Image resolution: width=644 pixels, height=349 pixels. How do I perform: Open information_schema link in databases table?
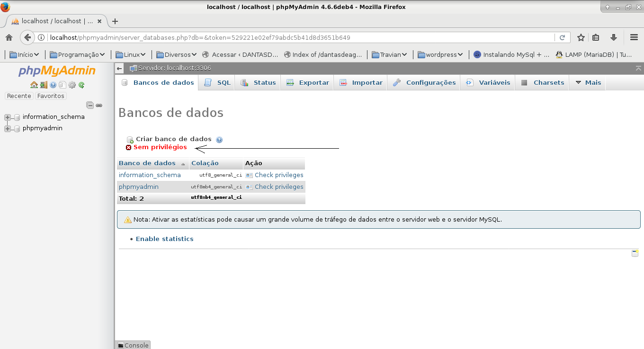pos(150,175)
